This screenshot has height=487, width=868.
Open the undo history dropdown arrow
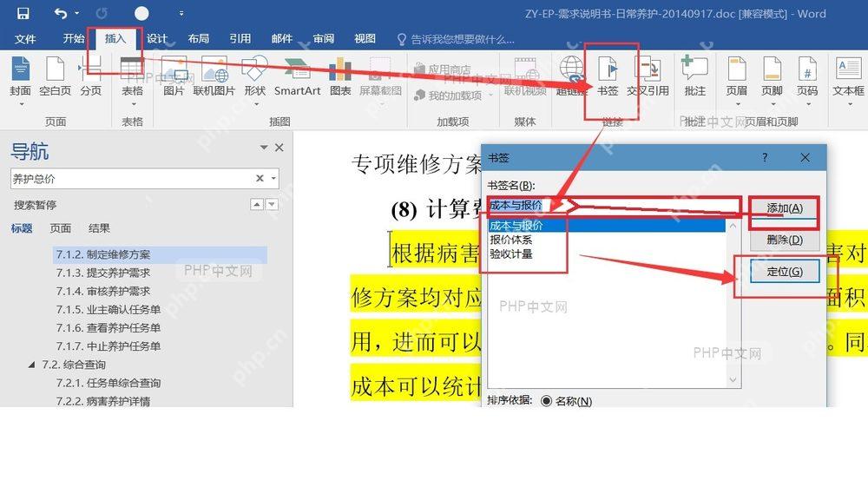[77, 13]
